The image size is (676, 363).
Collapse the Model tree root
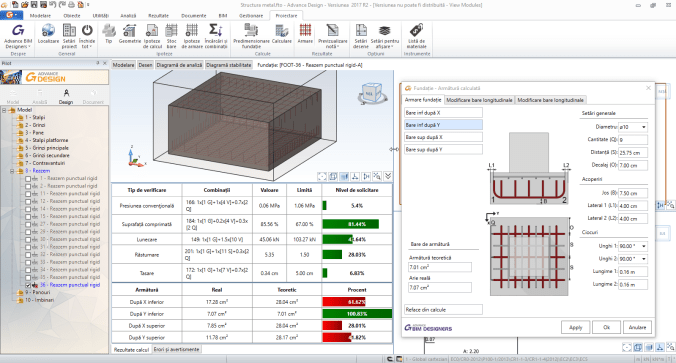pyautogui.click(x=4, y=110)
